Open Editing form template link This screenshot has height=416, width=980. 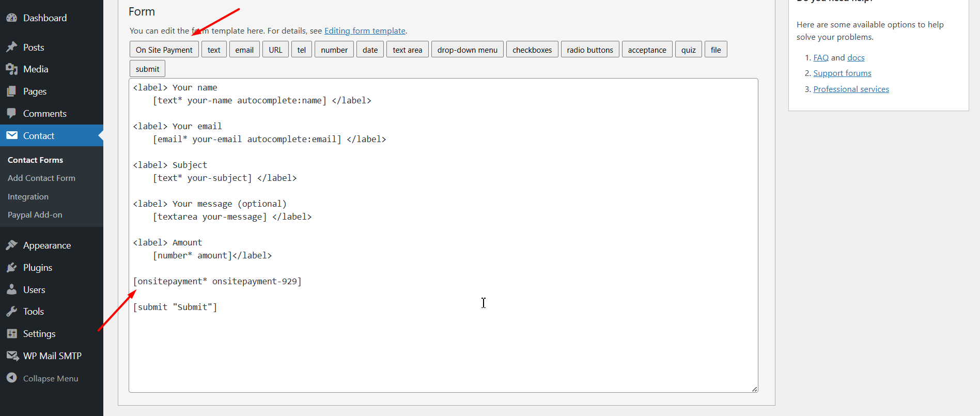pos(365,30)
